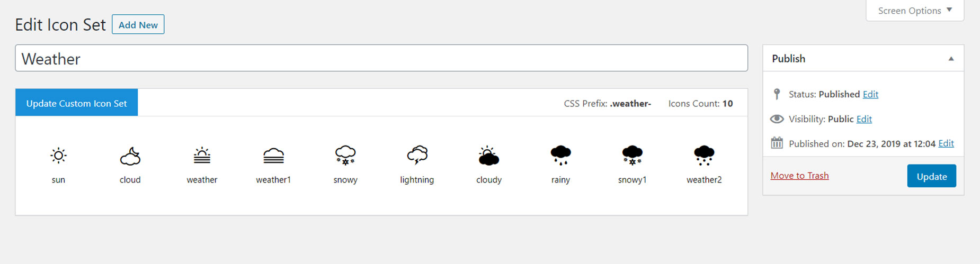Select the sun icon

pos(58,156)
